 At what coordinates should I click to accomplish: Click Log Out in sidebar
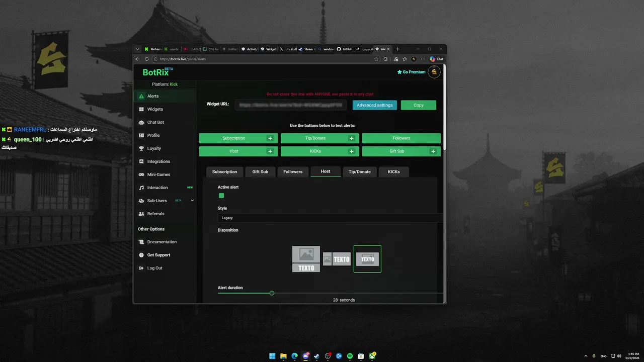(x=165, y=268)
